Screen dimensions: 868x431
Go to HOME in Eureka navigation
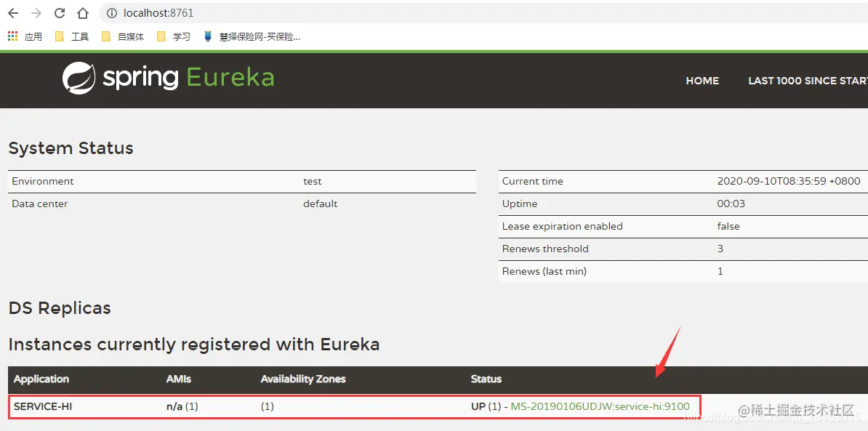(702, 81)
